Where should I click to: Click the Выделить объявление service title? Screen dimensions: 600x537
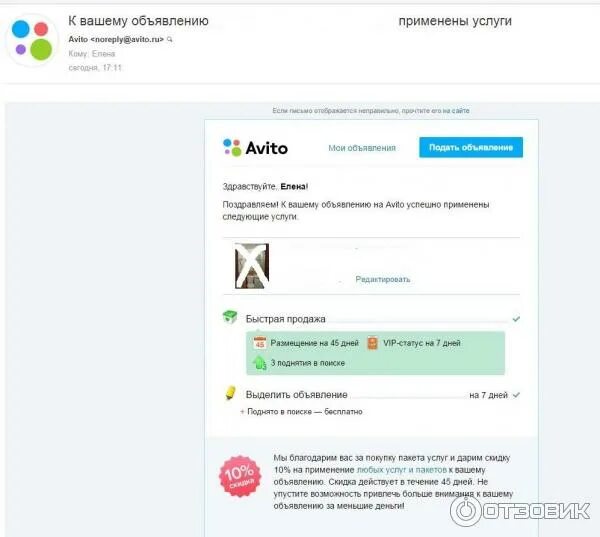297,395
